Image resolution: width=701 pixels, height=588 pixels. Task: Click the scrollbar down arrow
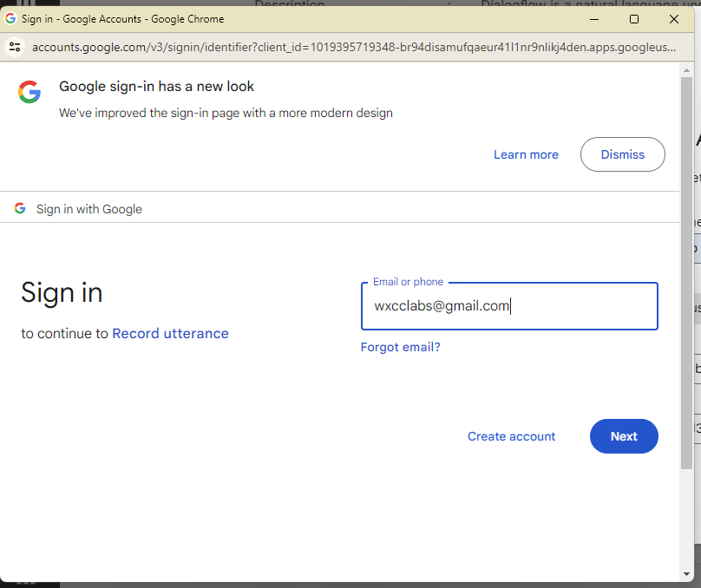[686, 574]
